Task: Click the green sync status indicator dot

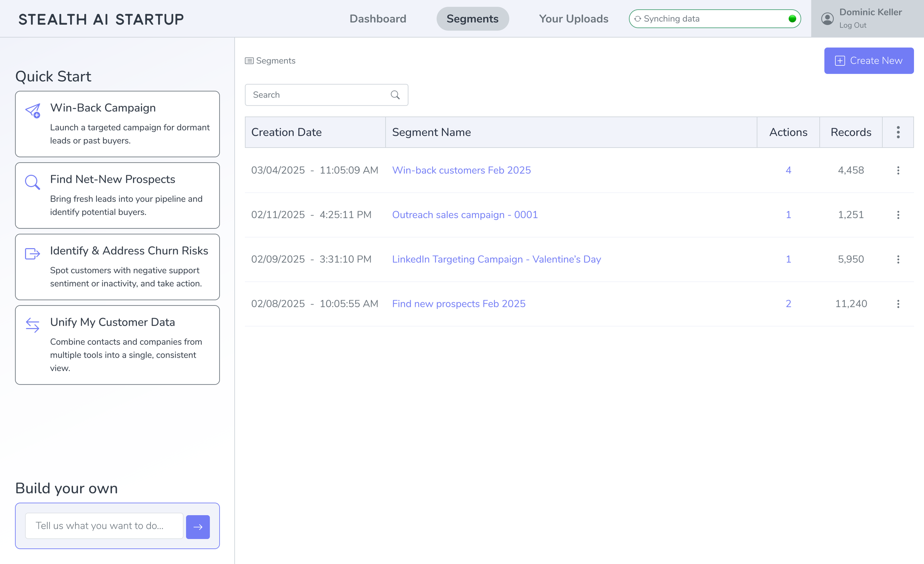Action: pos(792,19)
